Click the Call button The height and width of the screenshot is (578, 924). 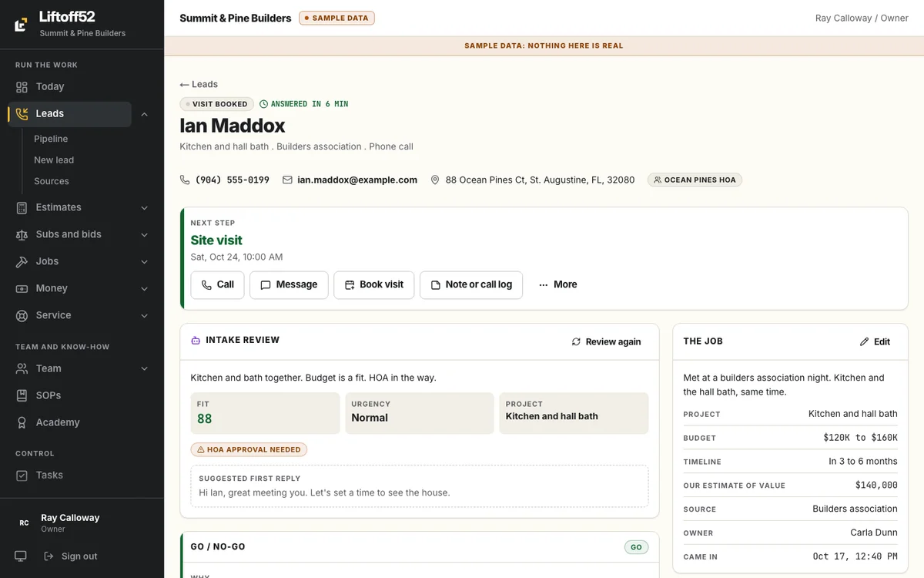click(x=217, y=284)
